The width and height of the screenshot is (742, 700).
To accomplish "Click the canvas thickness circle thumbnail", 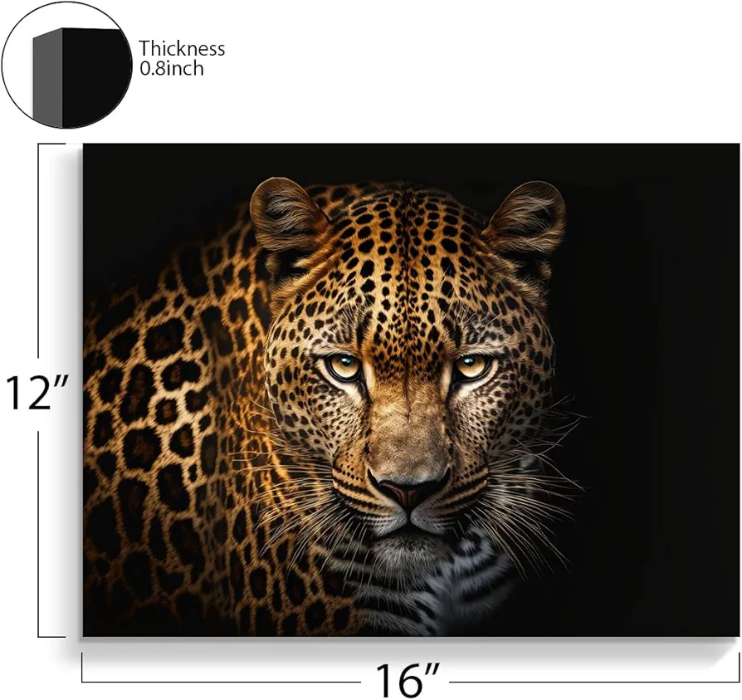I will pos(67,65).
